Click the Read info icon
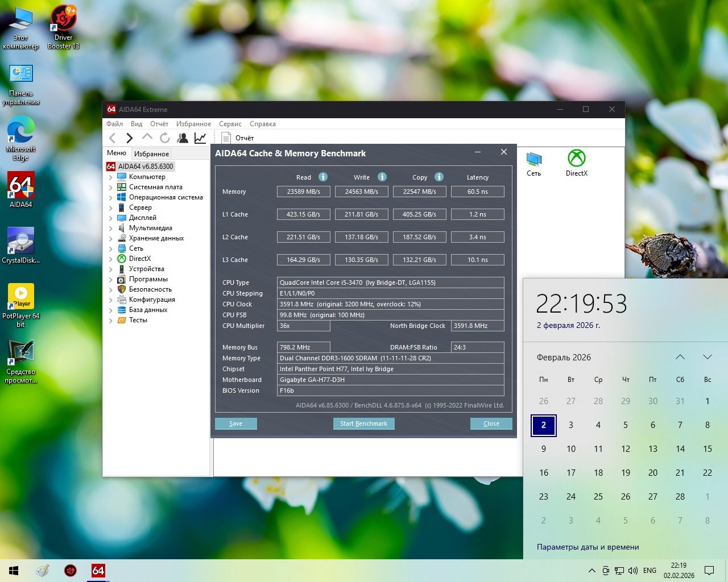 [x=323, y=177]
